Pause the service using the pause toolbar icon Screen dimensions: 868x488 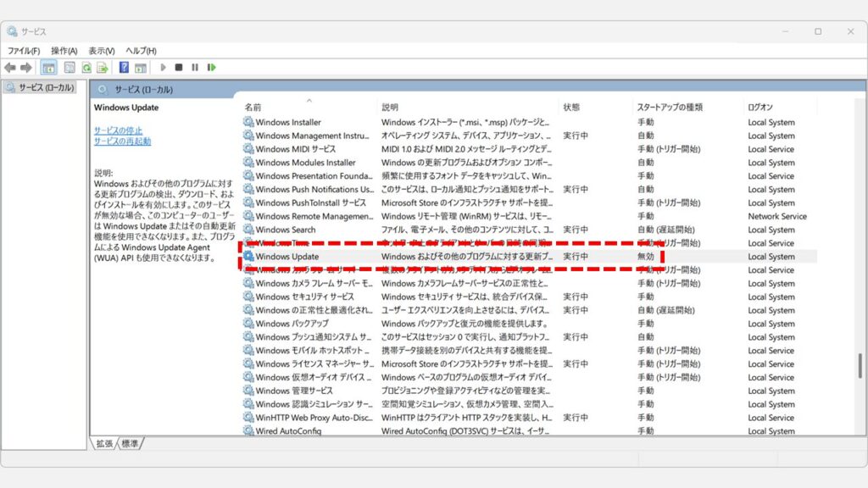click(x=195, y=68)
